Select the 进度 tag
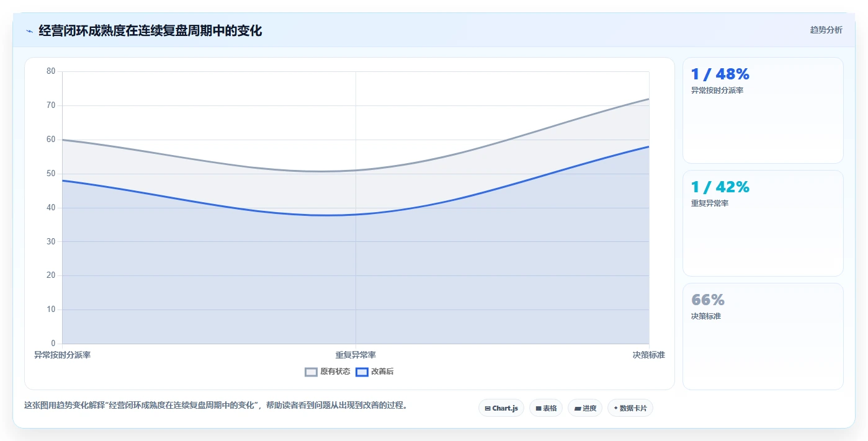Image resolution: width=868 pixels, height=441 pixels. click(x=585, y=408)
